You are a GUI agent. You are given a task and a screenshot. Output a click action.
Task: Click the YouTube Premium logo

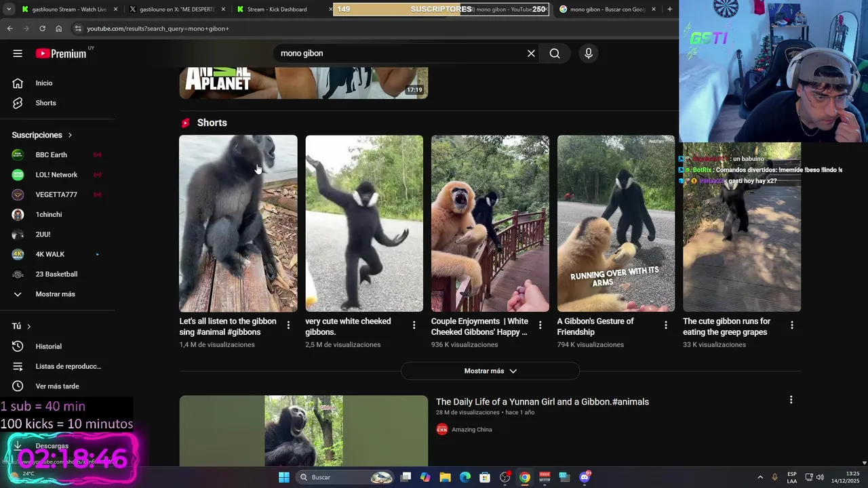[61, 54]
